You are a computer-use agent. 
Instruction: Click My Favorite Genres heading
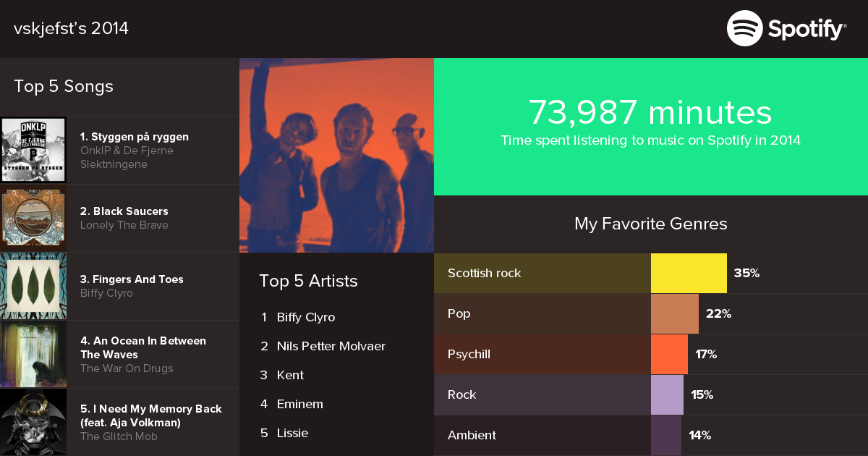coord(651,224)
